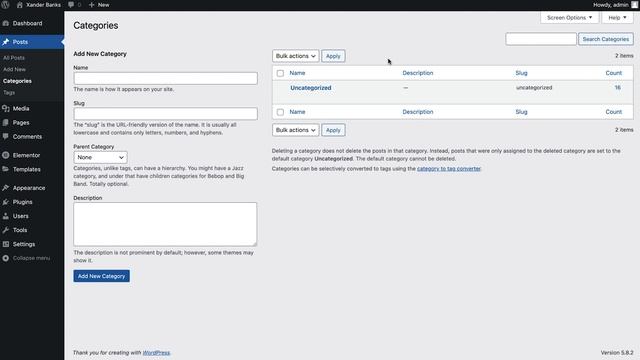Click the Comments icon in sidebar

tap(6, 136)
